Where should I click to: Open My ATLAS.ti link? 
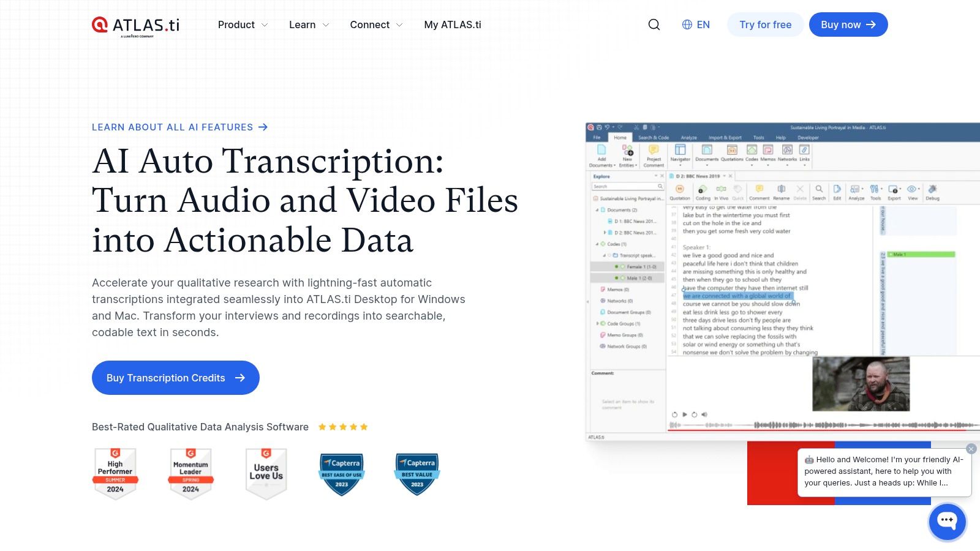(453, 24)
